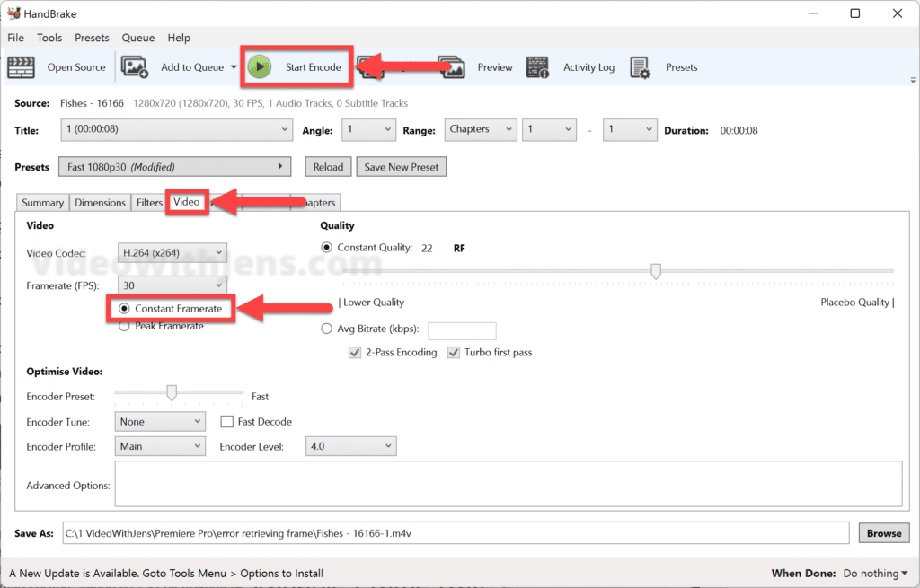The width and height of the screenshot is (920, 588).
Task: Toggle the 2-Pass Encoding checkbox
Action: coord(354,352)
